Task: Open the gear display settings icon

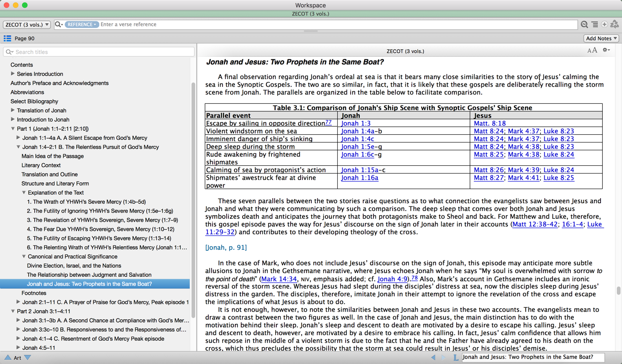Action: point(606,50)
